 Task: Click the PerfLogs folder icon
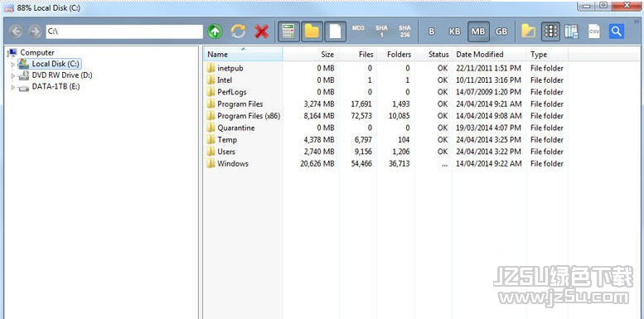click(211, 92)
